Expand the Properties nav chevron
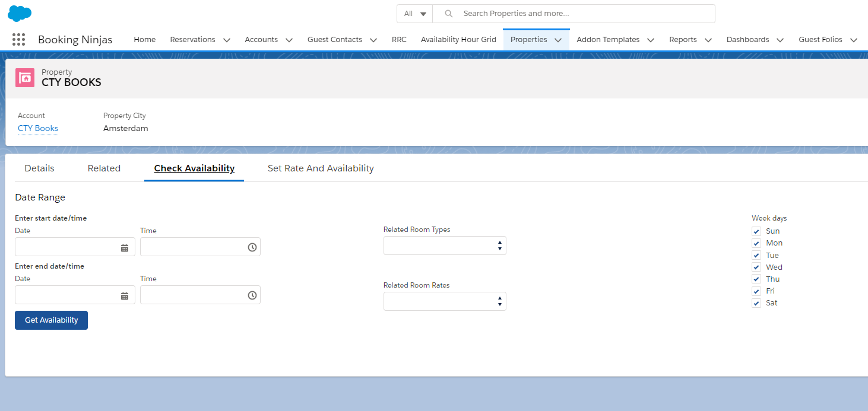The height and width of the screenshot is (411, 868). [x=558, y=40]
